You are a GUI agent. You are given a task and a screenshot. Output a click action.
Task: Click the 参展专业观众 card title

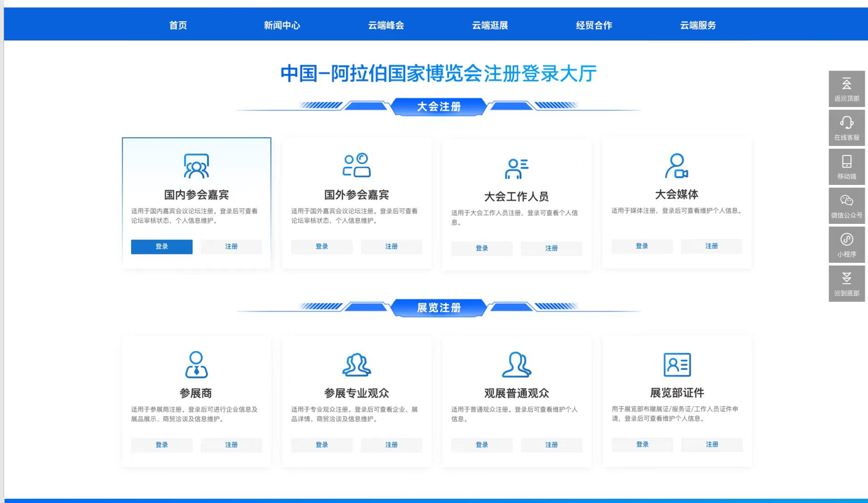tap(356, 393)
